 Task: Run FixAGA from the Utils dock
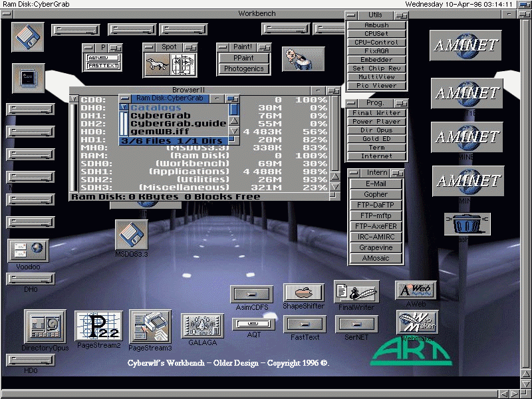click(x=376, y=51)
